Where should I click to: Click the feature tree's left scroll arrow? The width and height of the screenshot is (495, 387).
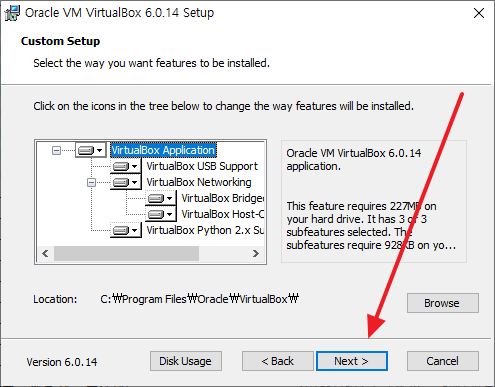point(46,254)
